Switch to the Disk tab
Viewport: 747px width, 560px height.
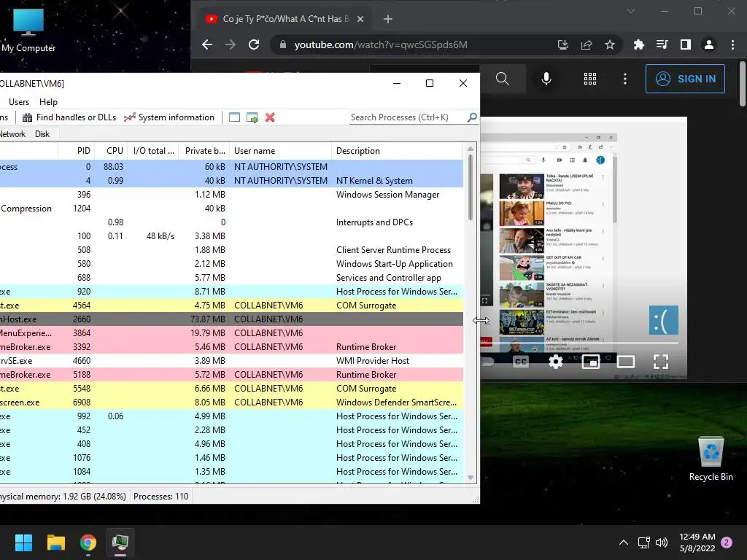coord(42,134)
